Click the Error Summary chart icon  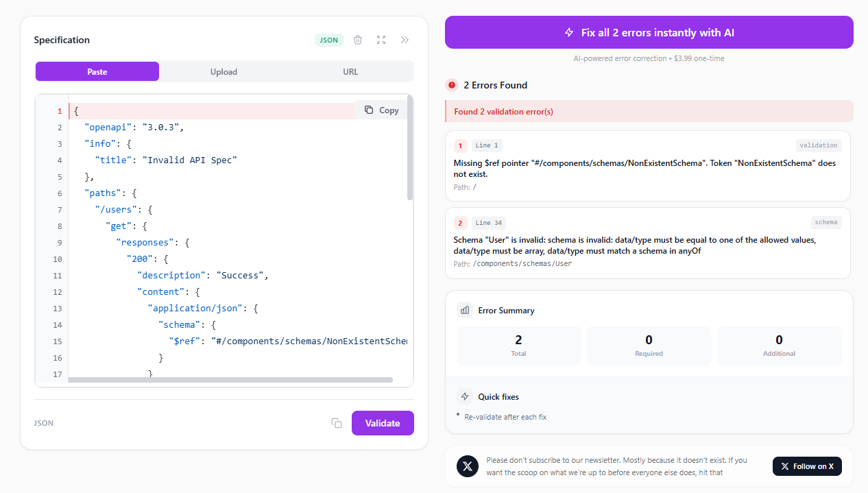point(466,310)
